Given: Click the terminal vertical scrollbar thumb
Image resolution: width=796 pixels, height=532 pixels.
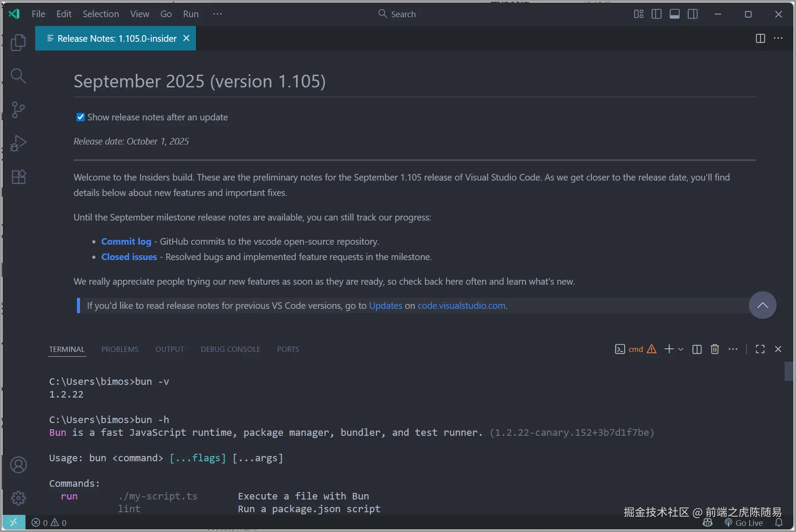Looking at the screenshot, I should (789, 371).
